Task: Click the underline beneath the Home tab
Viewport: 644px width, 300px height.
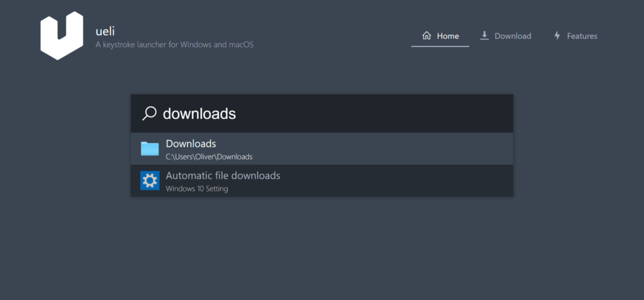Action: [x=440, y=47]
